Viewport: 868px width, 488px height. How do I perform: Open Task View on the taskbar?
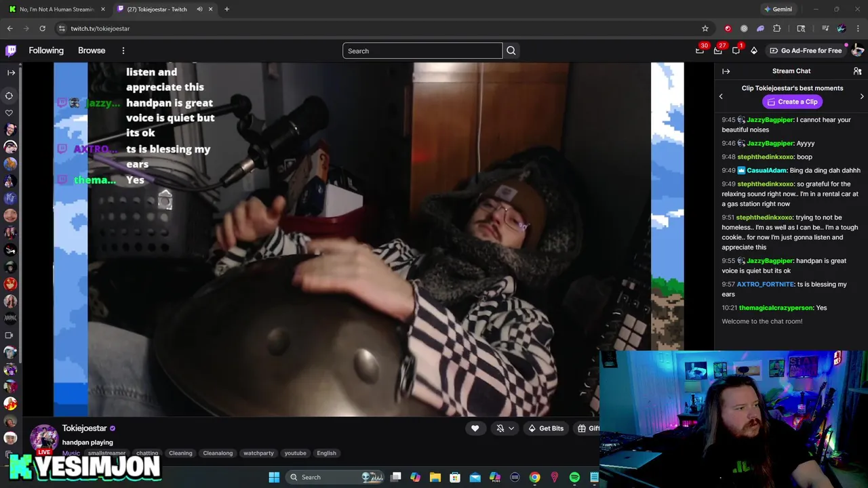pos(396,477)
